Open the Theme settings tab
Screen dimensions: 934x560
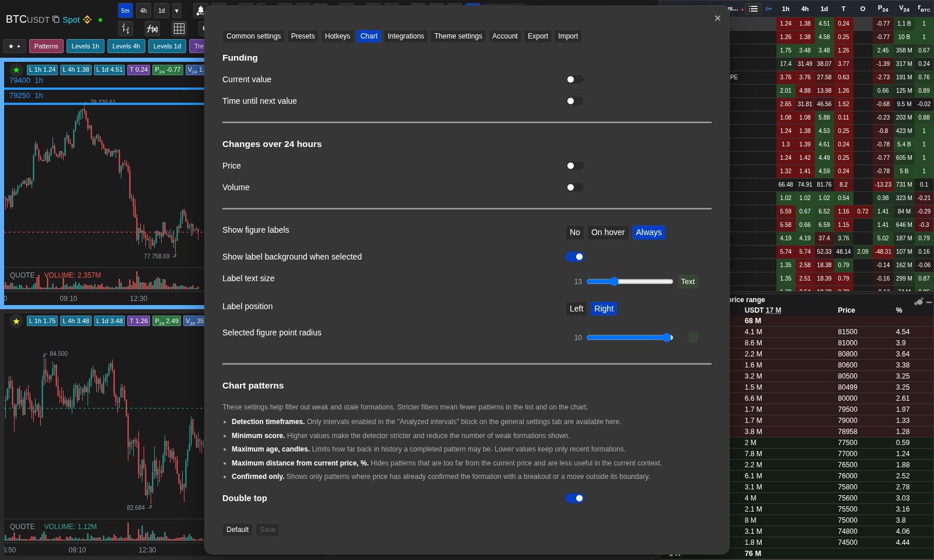point(458,36)
